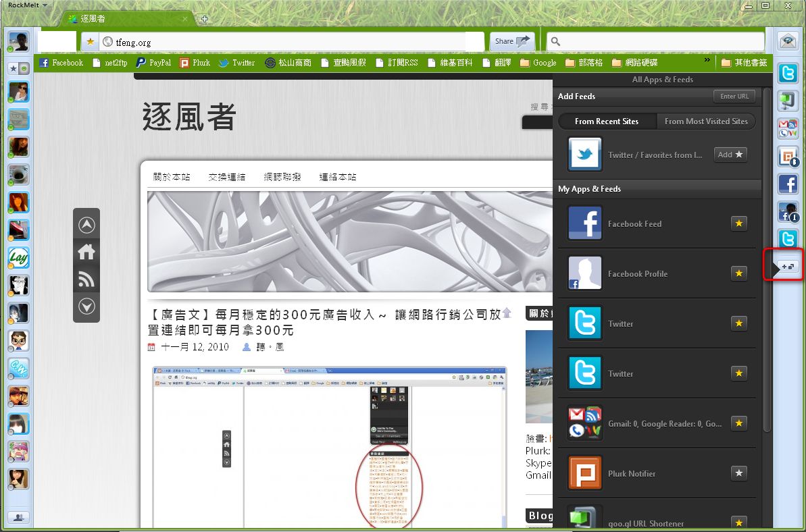Click the add friends button at the bottom left edge
The height and width of the screenshot is (532, 806).
pyautogui.click(x=18, y=518)
